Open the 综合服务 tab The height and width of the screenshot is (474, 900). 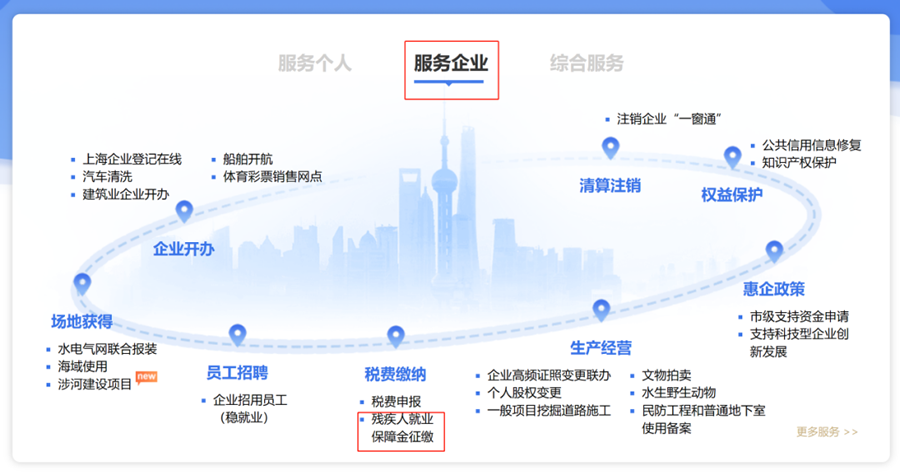586,63
